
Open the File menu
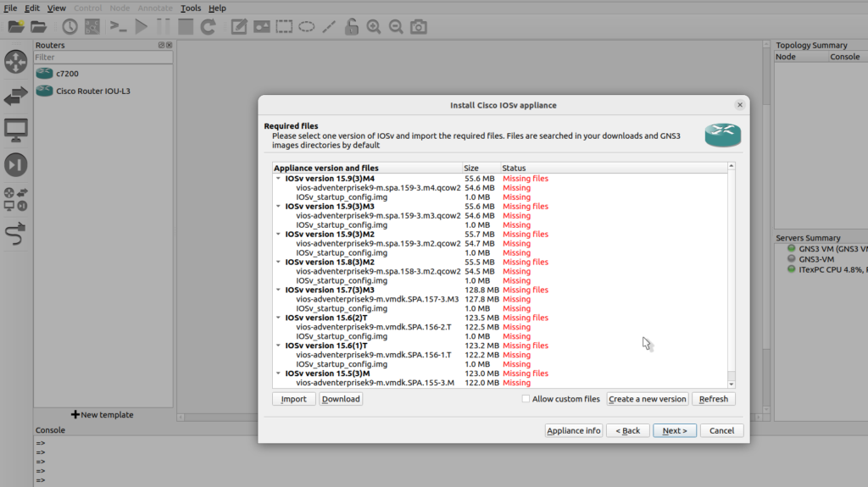10,8
